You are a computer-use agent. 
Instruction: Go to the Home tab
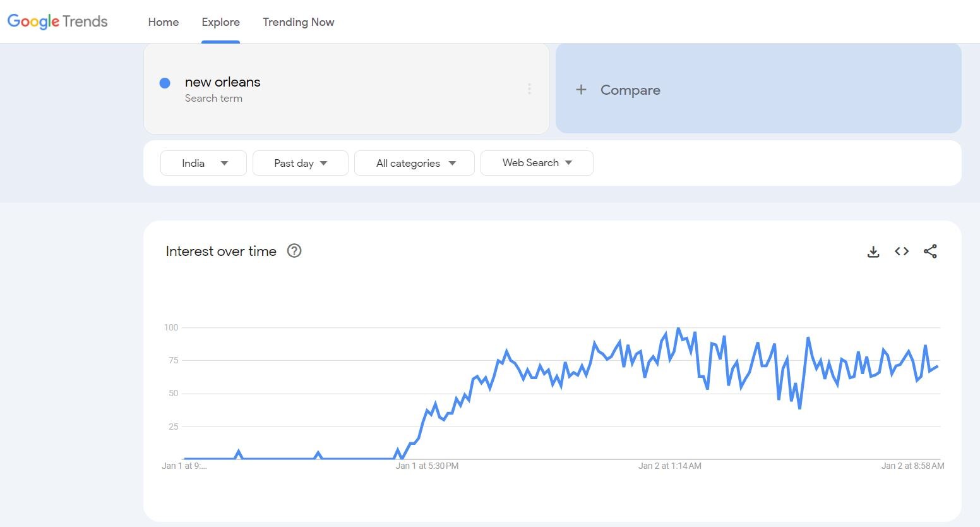pyautogui.click(x=164, y=22)
